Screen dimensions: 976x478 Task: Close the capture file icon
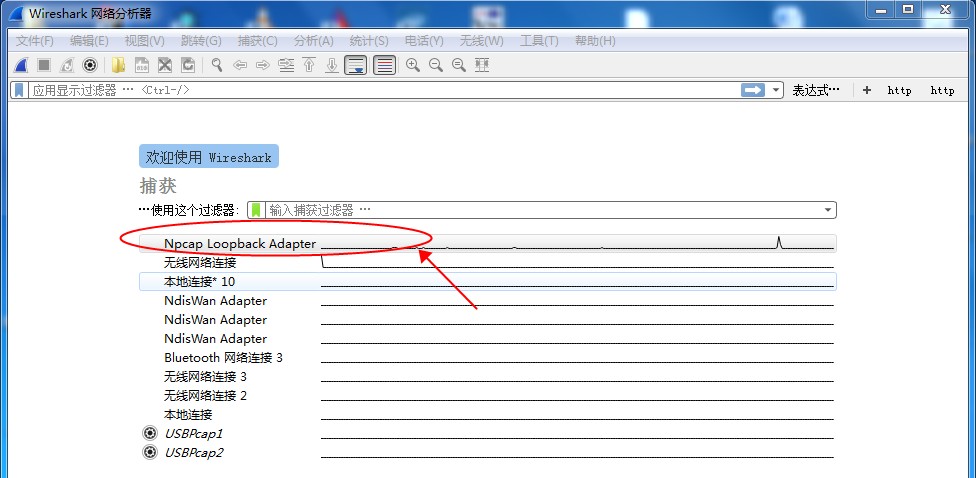click(164, 65)
